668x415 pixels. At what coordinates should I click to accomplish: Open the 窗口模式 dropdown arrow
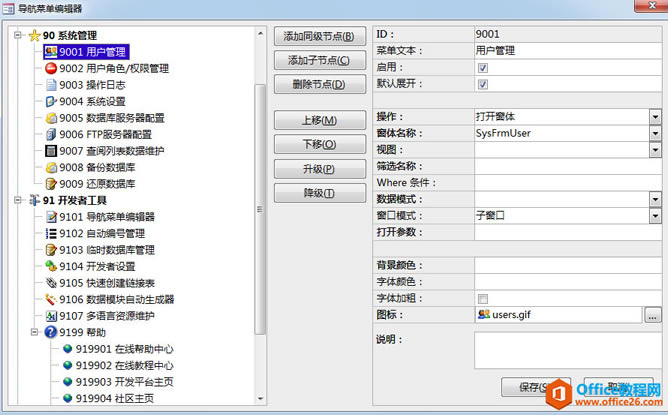tap(655, 216)
